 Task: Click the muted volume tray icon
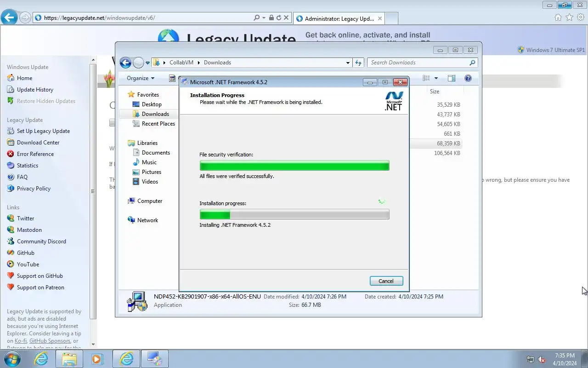tap(542, 360)
